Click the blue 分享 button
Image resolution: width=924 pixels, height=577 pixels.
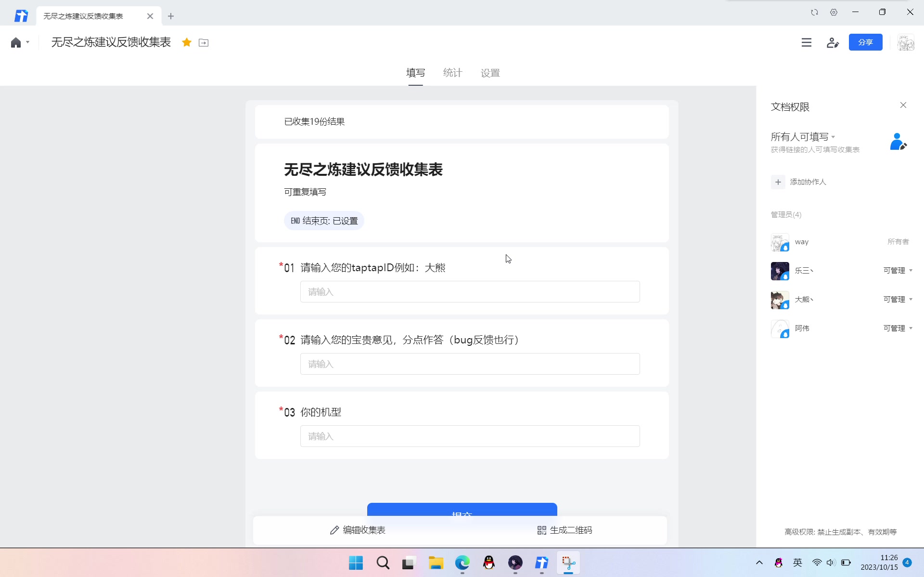(x=865, y=42)
